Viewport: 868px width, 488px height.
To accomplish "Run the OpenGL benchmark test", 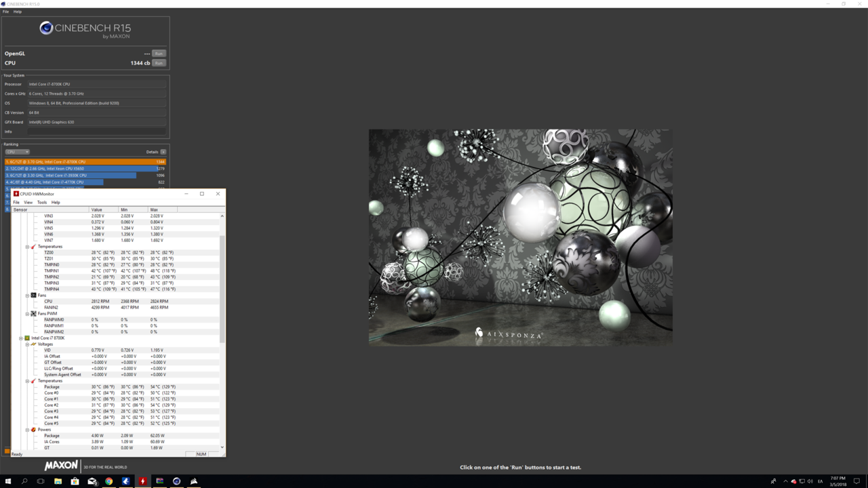I will (159, 54).
